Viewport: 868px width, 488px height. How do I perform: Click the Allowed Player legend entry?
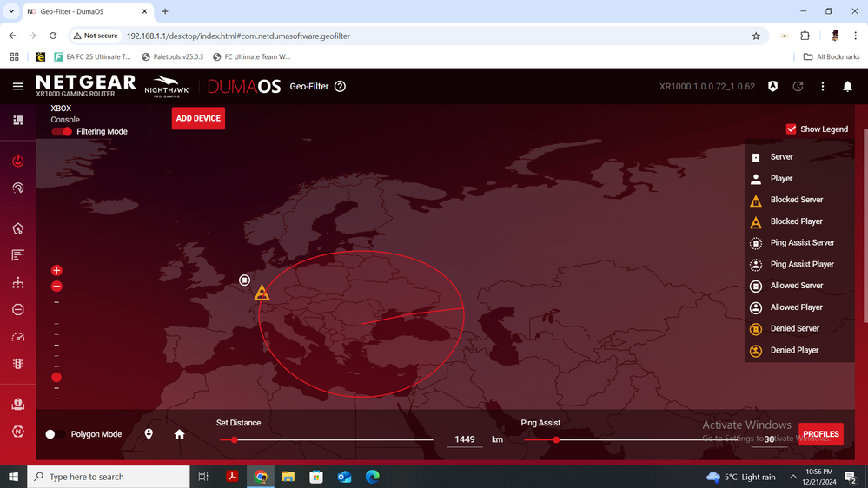tap(785, 307)
